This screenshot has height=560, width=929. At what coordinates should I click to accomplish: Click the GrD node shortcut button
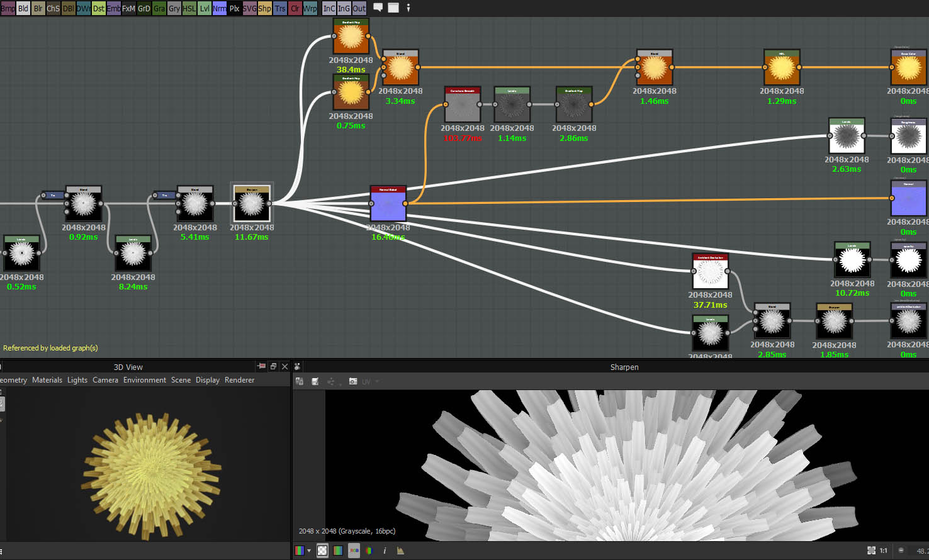144,8
